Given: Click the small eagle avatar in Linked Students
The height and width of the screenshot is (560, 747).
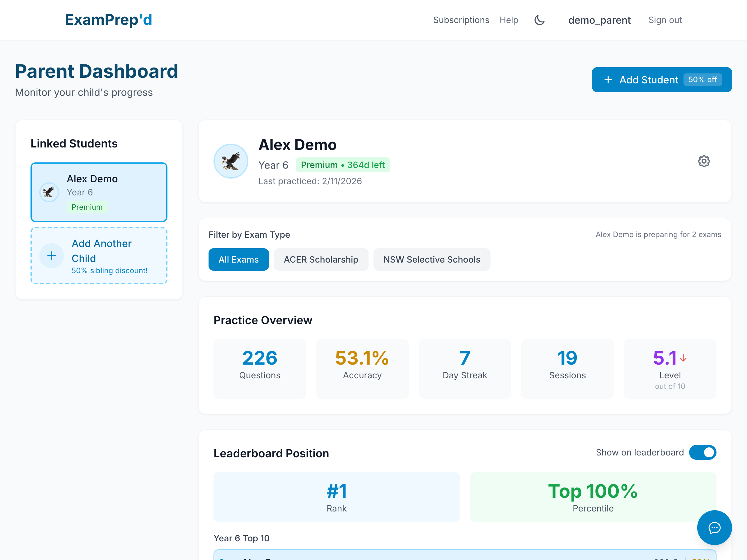Looking at the screenshot, I should click(49, 192).
